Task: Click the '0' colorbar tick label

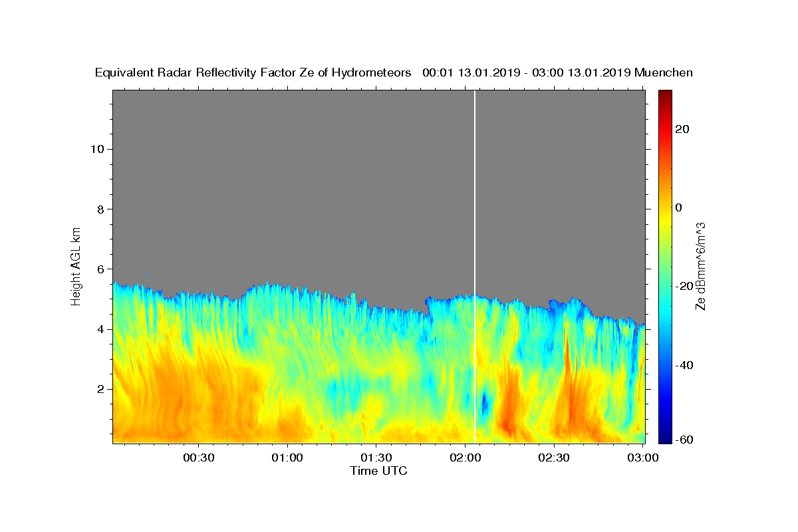Action: (678, 207)
